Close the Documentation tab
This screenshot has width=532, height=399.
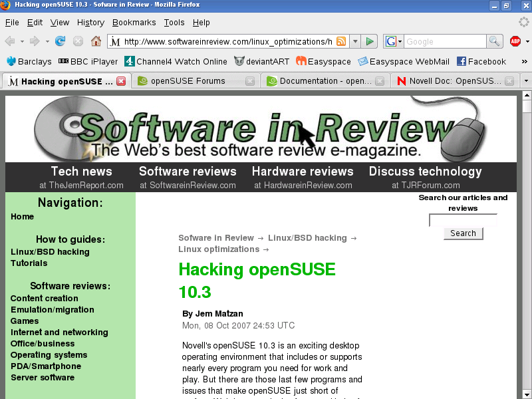[380, 81]
